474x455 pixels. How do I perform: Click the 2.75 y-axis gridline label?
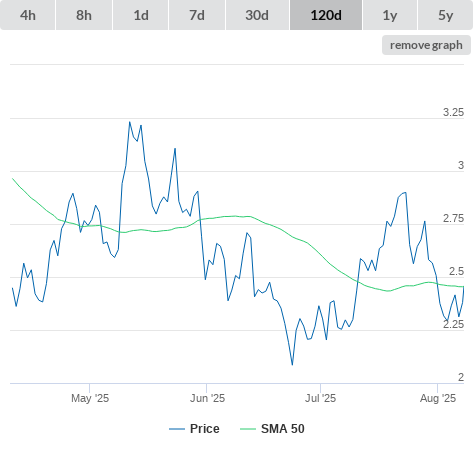pyautogui.click(x=453, y=218)
